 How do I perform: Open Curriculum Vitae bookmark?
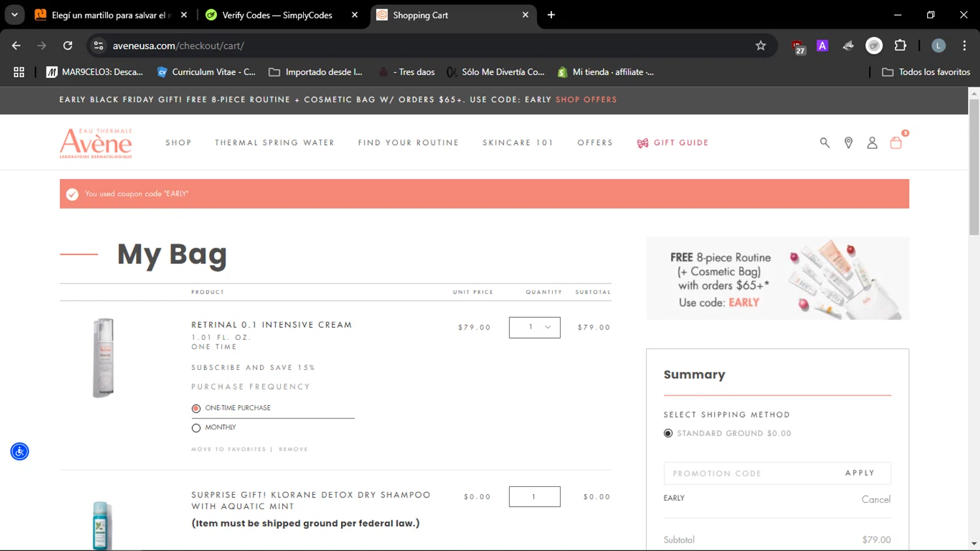[206, 72]
